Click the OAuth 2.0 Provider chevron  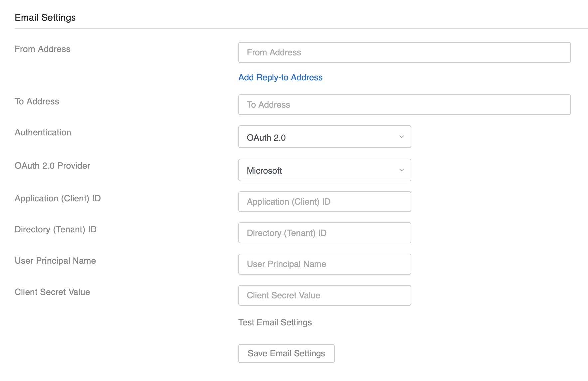(401, 170)
